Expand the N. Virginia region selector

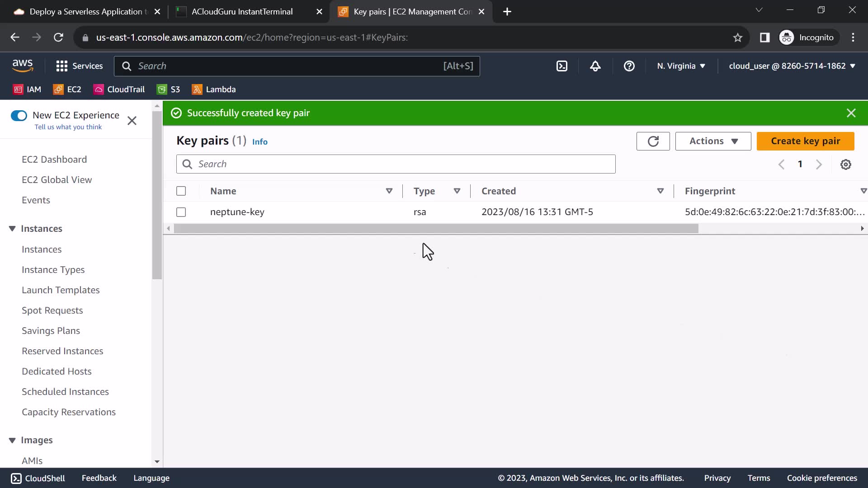pos(681,66)
